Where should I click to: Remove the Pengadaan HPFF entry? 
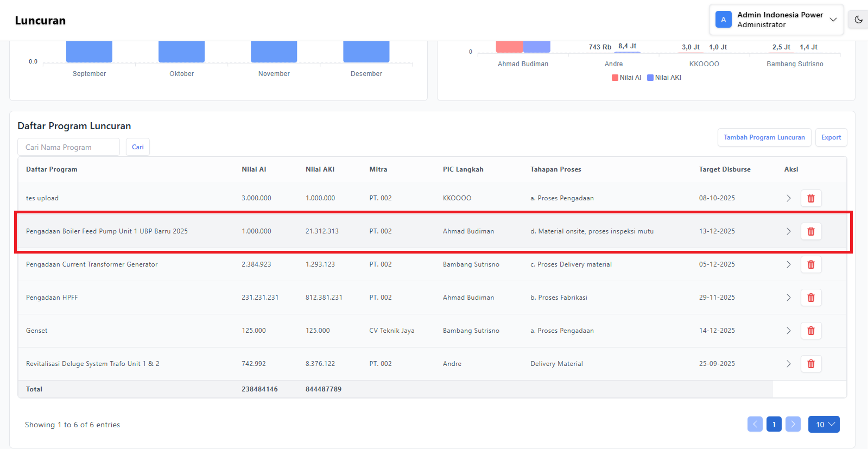tap(810, 298)
